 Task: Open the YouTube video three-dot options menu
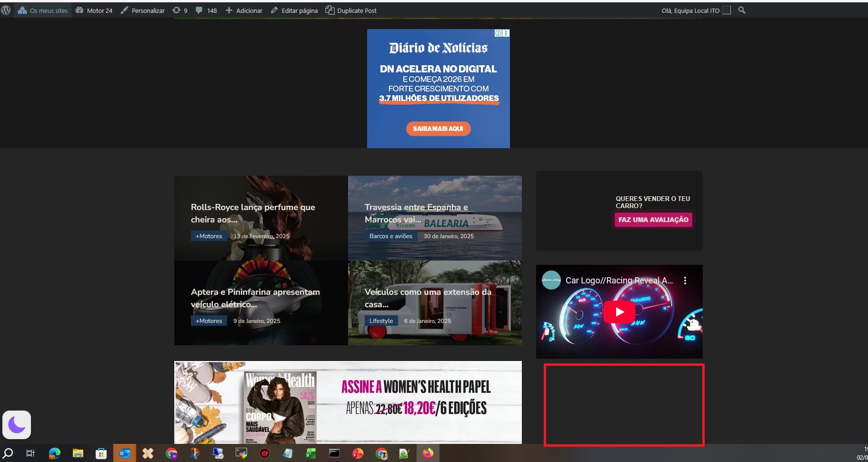685,281
